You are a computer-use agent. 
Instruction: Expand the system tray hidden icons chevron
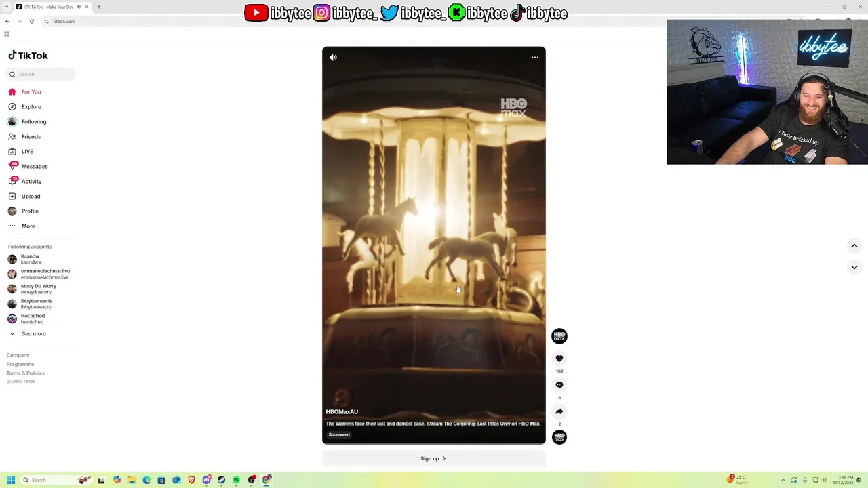783,480
